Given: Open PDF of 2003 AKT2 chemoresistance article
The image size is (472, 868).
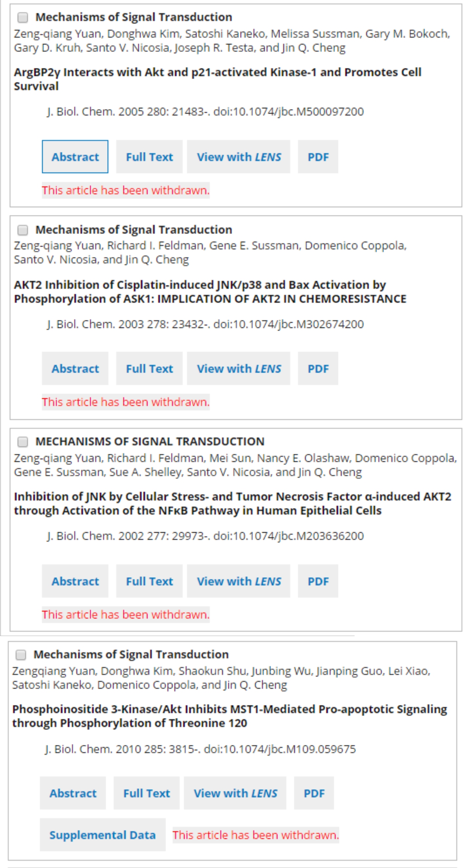Looking at the screenshot, I should [318, 368].
